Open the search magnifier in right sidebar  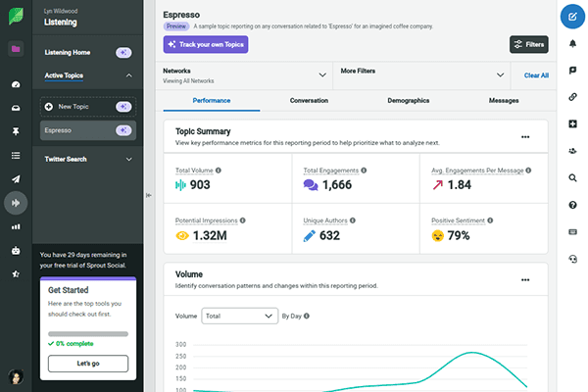[x=572, y=178]
